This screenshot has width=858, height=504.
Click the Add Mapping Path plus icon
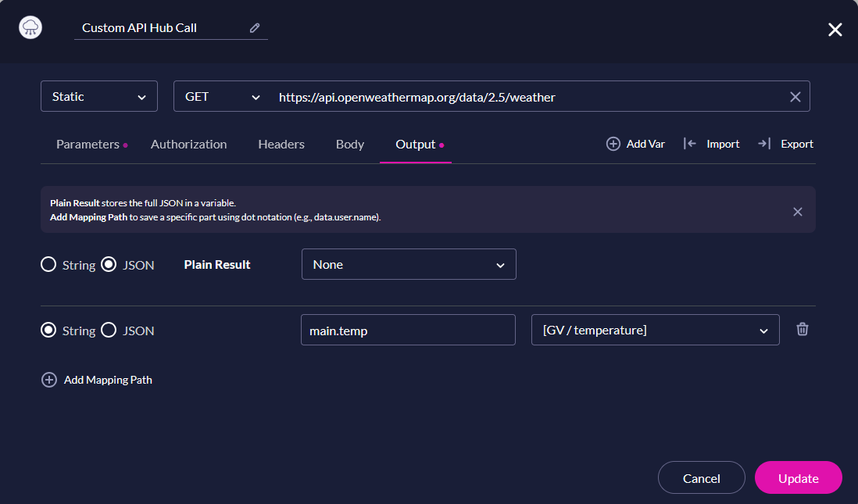49,380
